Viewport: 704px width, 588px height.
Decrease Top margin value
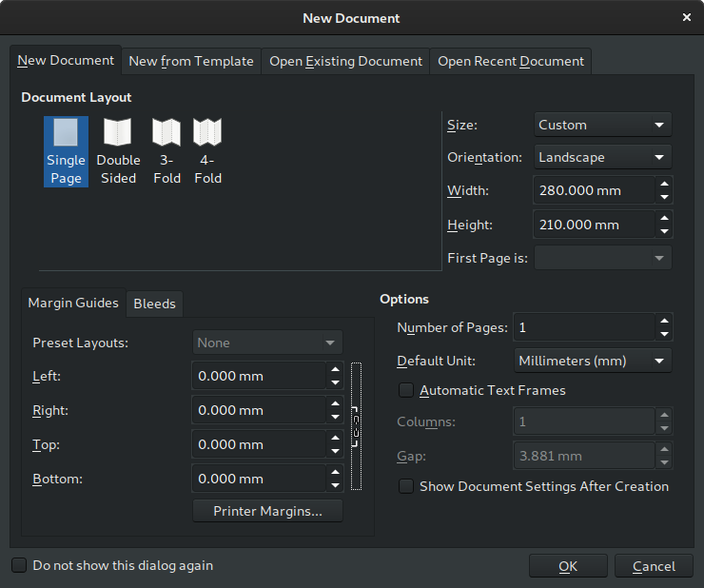point(336,451)
